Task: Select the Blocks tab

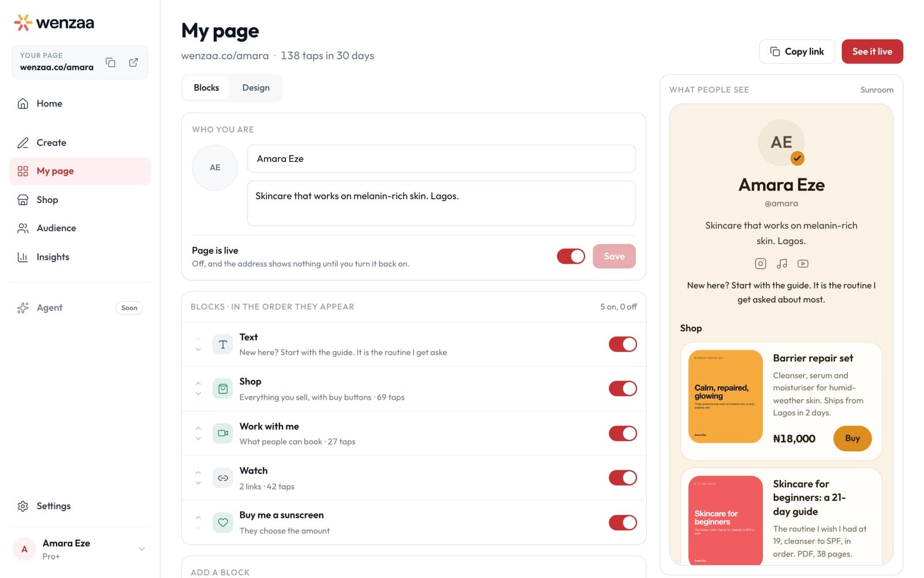Action: tap(206, 88)
